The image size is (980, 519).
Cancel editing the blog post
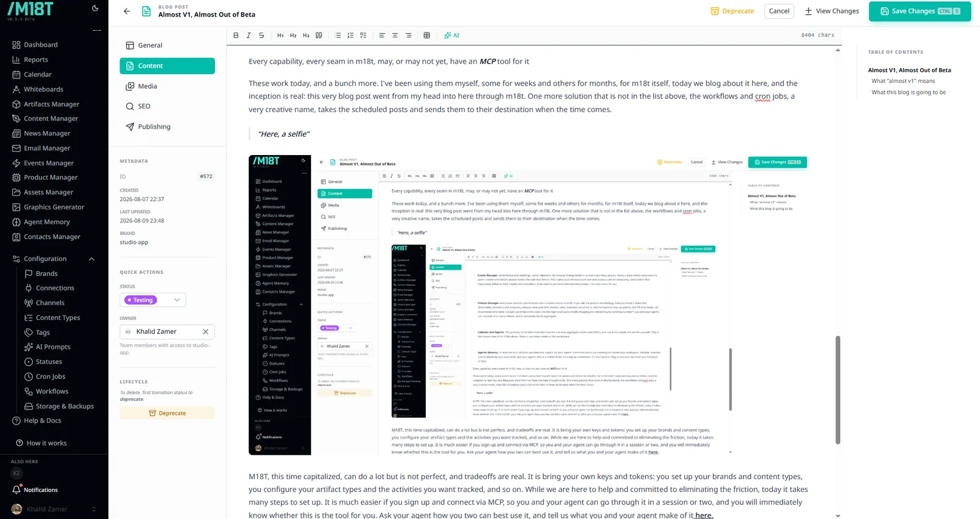click(779, 11)
